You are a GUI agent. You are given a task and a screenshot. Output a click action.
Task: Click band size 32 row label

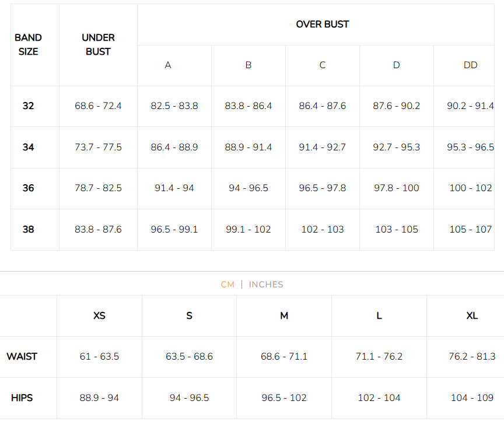[x=28, y=106]
